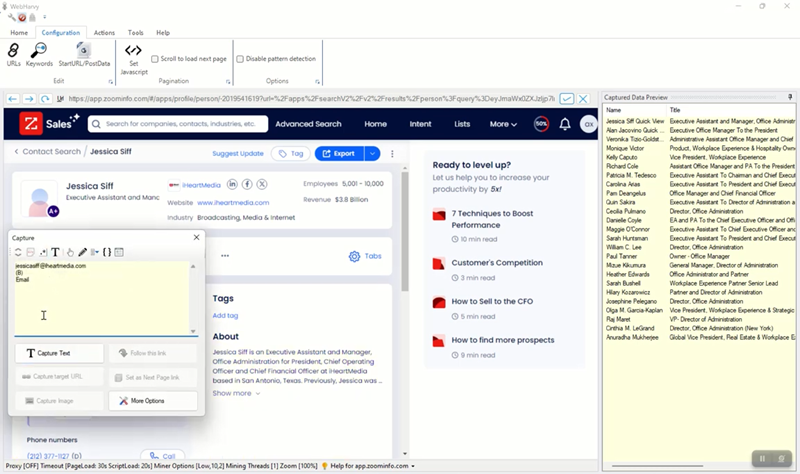The height and width of the screenshot is (474, 800).
Task: Open the Help ribbon tab
Action: coord(163,33)
